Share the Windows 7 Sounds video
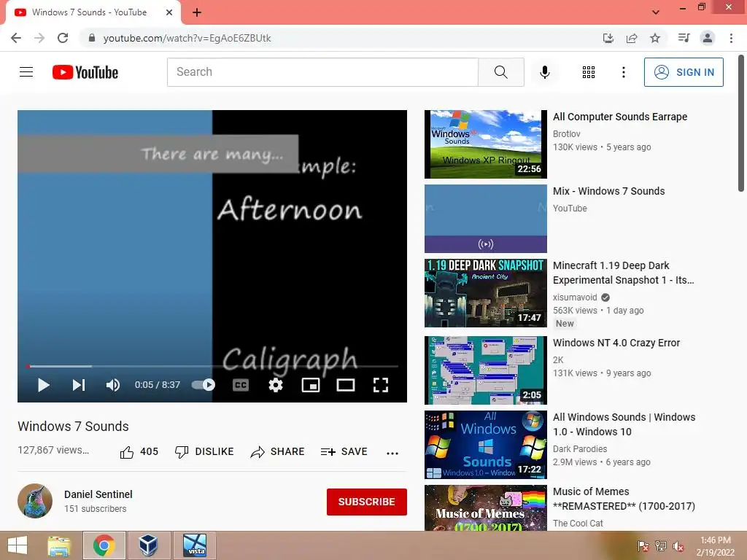The image size is (747, 560). click(277, 451)
